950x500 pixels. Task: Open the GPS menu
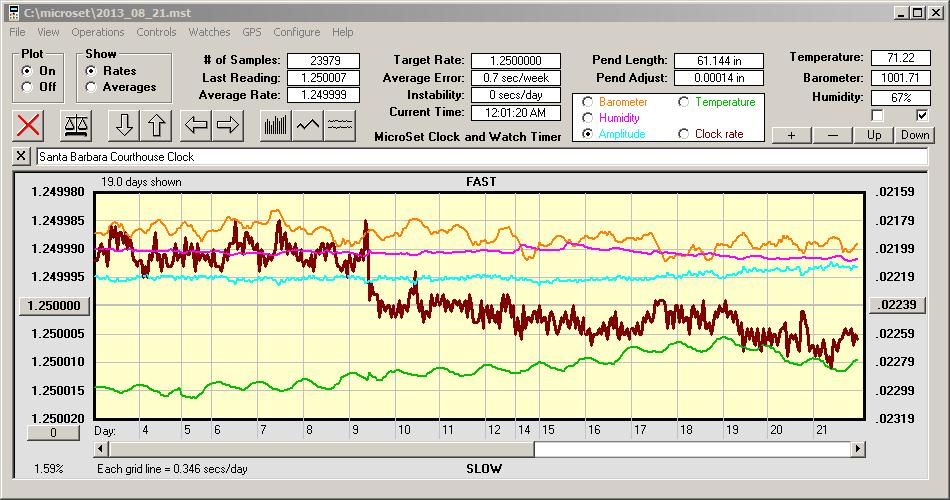click(x=251, y=32)
